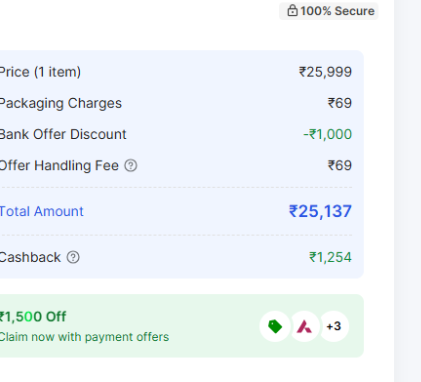Open Claim now with payment offers
Screen dimensions: 421x382
[84, 337]
